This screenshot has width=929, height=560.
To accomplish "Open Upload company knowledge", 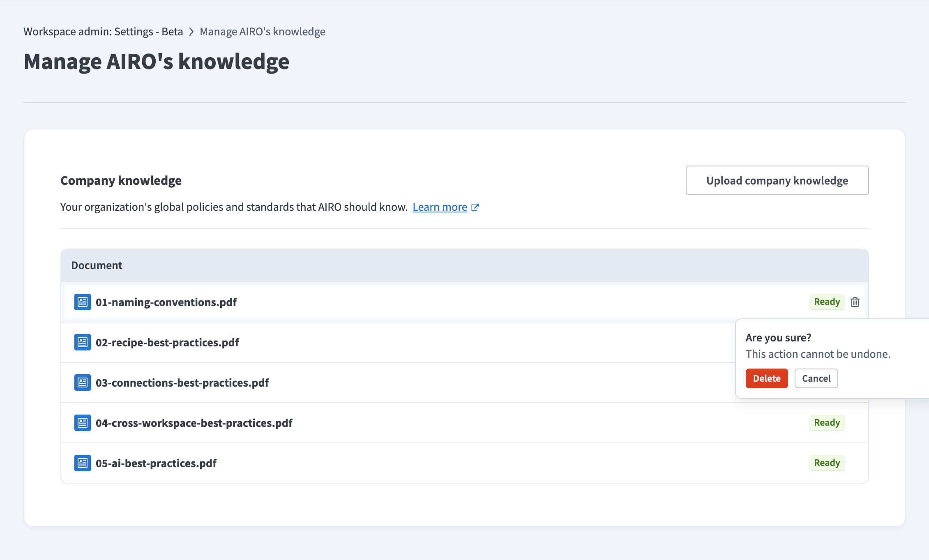I will click(x=777, y=180).
